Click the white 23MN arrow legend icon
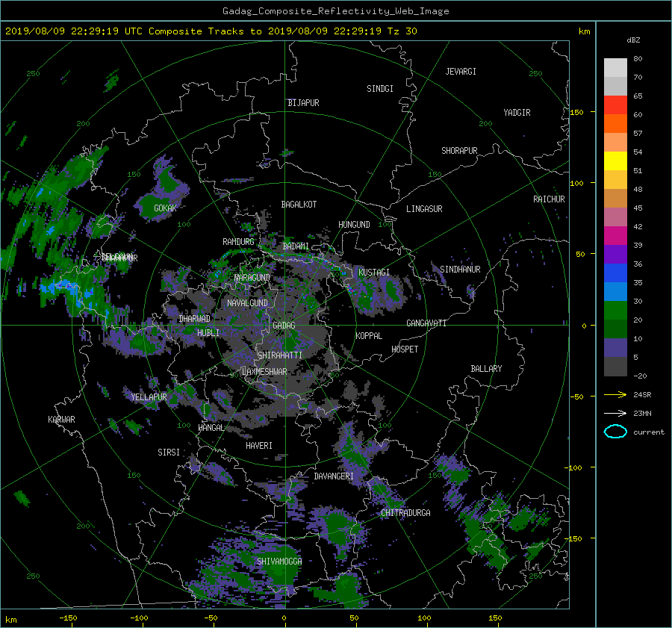Viewport: 672px width, 628px height. click(x=615, y=413)
